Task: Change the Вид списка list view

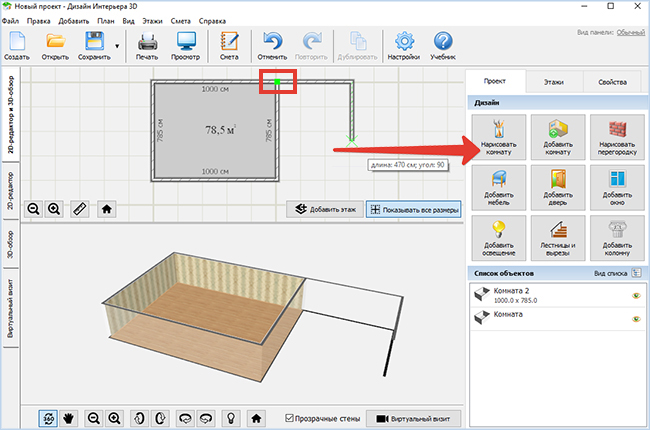Action: tap(636, 273)
